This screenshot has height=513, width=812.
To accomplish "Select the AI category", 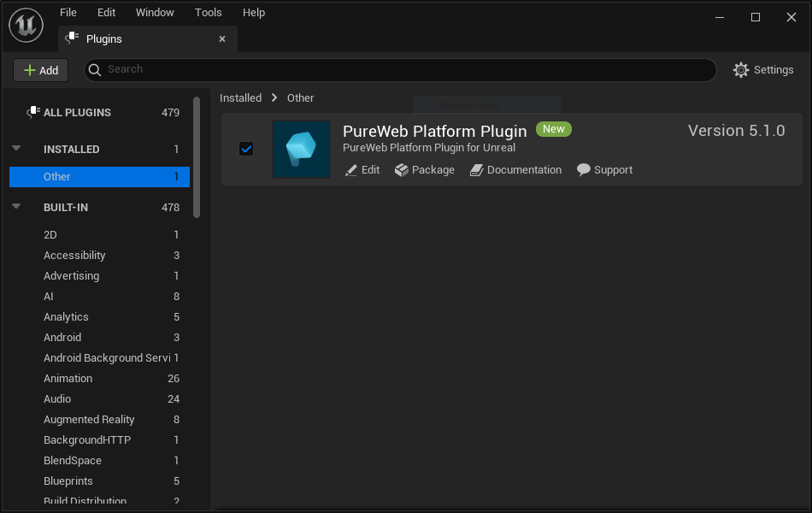I will tap(99, 297).
